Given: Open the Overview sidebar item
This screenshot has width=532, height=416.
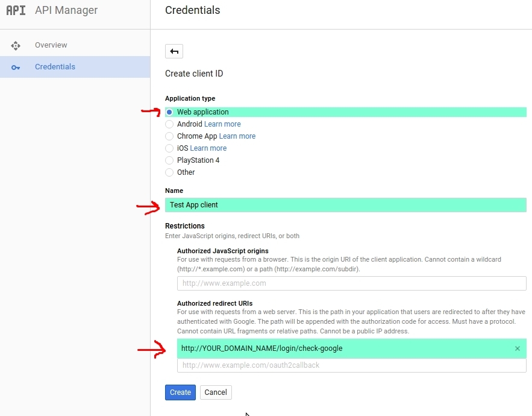Looking at the screenshot, I should [51, 45].
